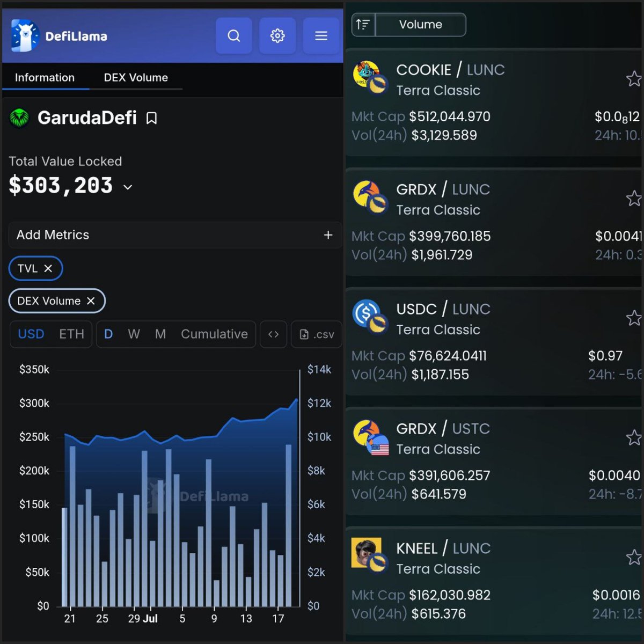Switch to the DEX Volume tab
This screenshot has width=644, height=644.
tap(136, 77)
